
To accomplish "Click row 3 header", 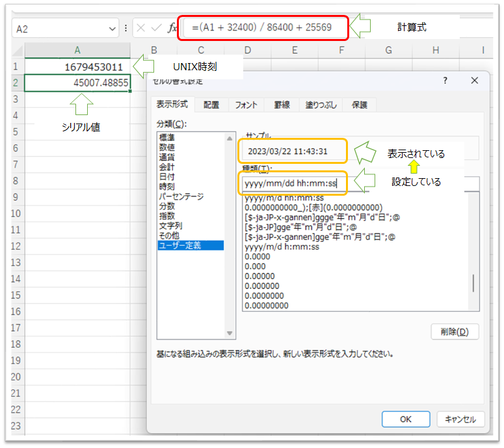I will pyautogui.click(x=16, y=99).
